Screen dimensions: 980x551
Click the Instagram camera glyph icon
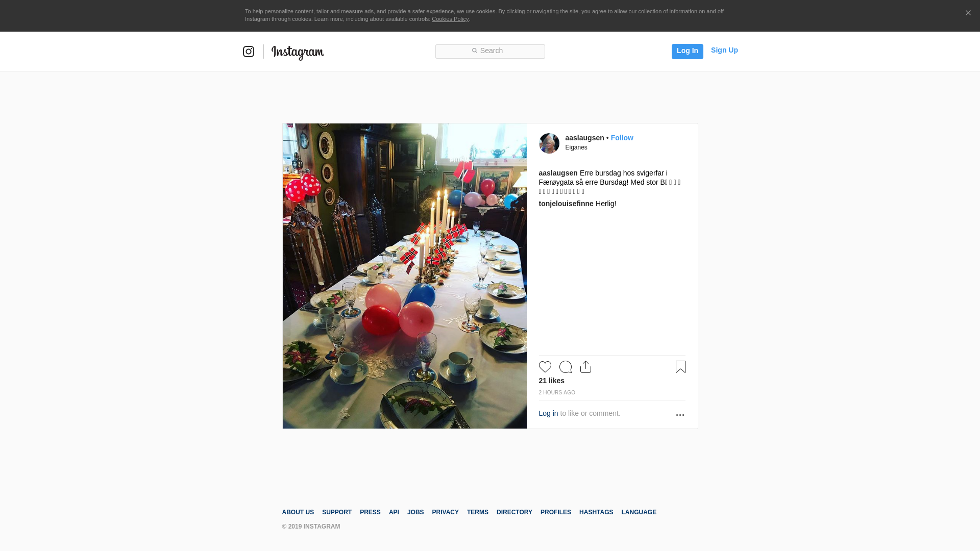(249, 52)
